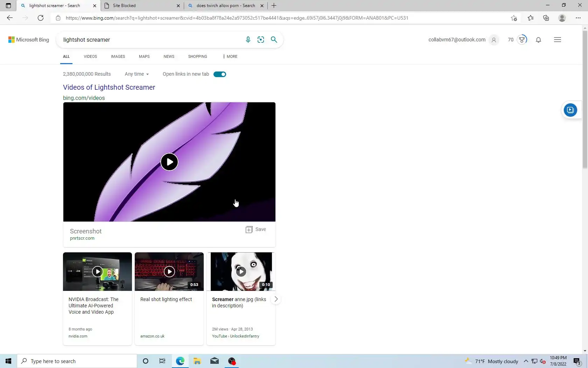Open Videos of Lightshot Screamer link

(109, 87)
